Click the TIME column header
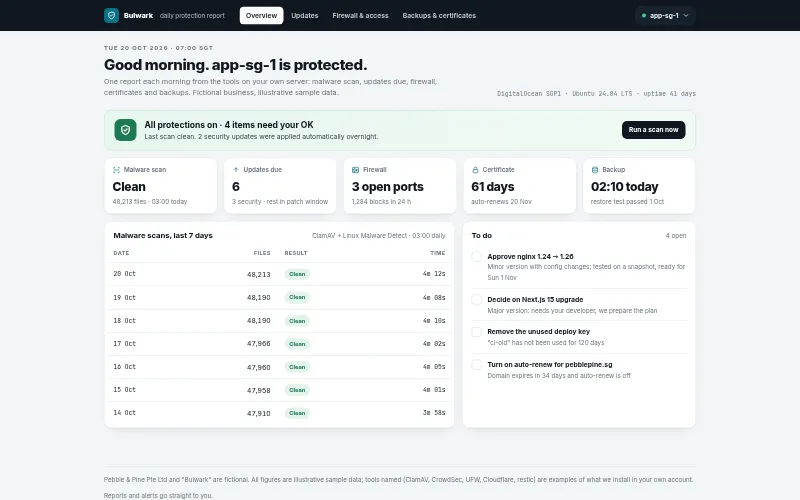 (x=438, y=253)
